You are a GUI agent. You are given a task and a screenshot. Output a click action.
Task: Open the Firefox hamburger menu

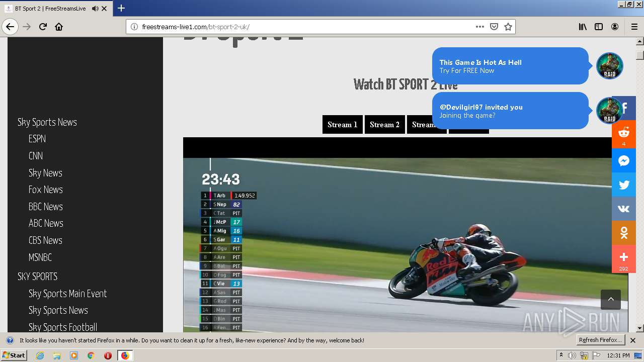point(634,27)
